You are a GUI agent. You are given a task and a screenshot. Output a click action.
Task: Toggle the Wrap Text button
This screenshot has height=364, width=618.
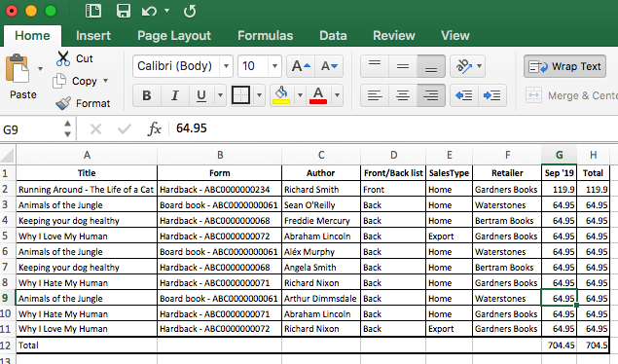(564, 66)
